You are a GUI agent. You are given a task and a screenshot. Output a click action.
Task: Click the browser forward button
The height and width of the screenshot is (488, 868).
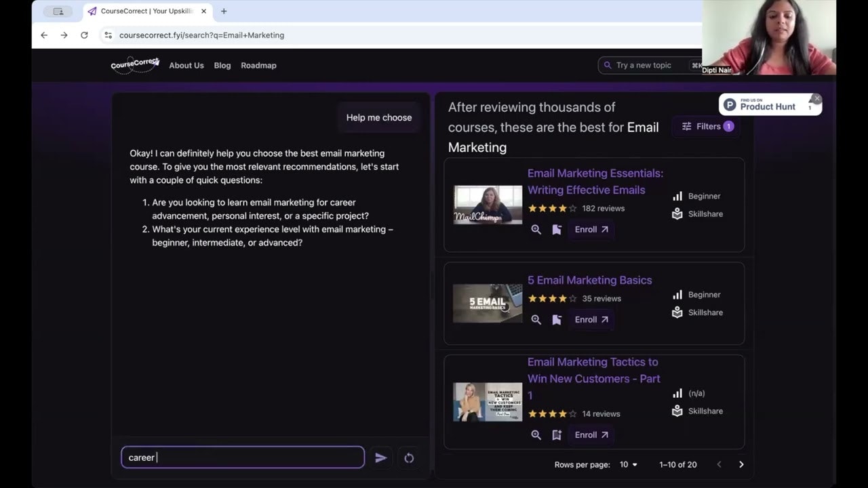coord(64,35)
